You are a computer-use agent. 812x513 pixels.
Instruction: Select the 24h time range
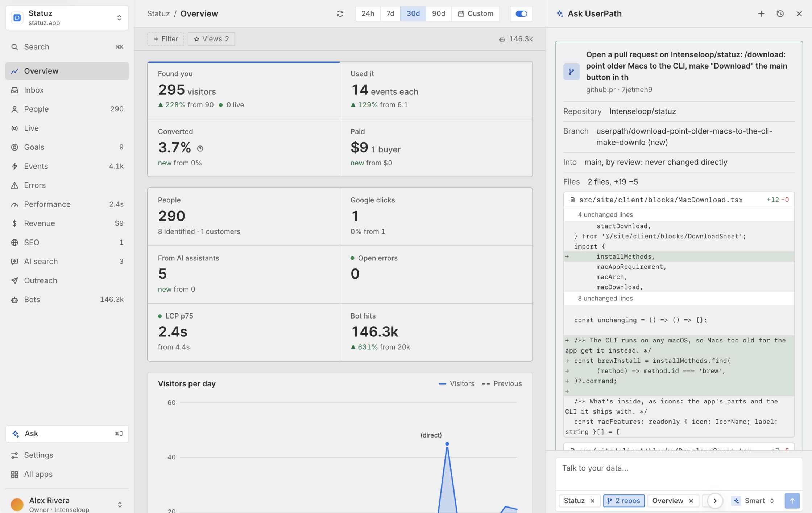(368, 14)
